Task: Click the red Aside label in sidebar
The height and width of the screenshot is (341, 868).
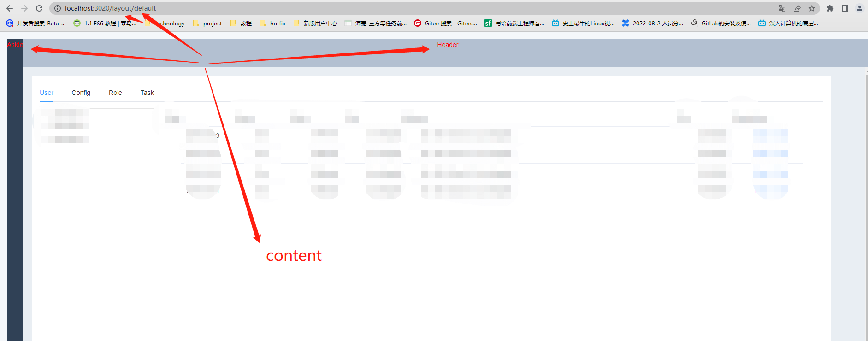Action: click(x=15, y=45)
